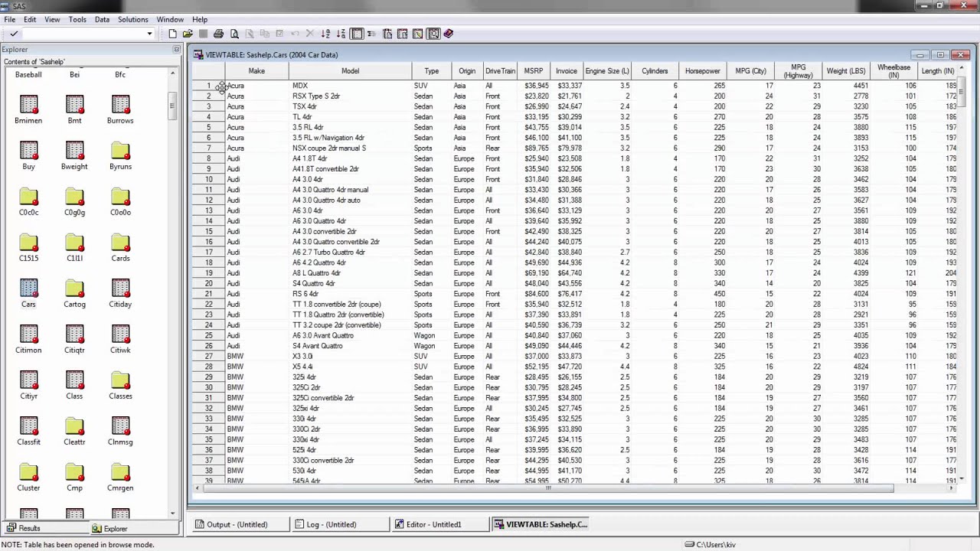Screen dimensions: 980x551
Task: Select the Cards catalog icon
Action: (120, 243)
